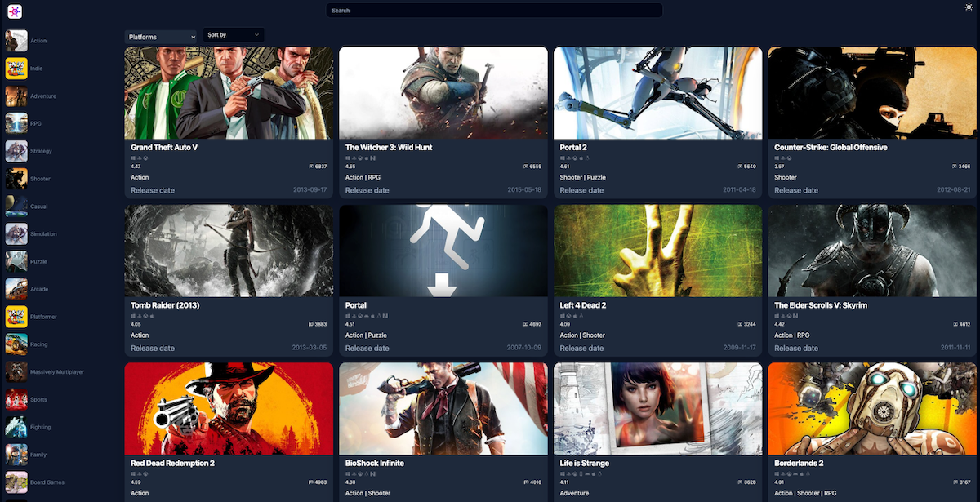
Task: Select the Racing genre label
Action: (x=39, y=344)
